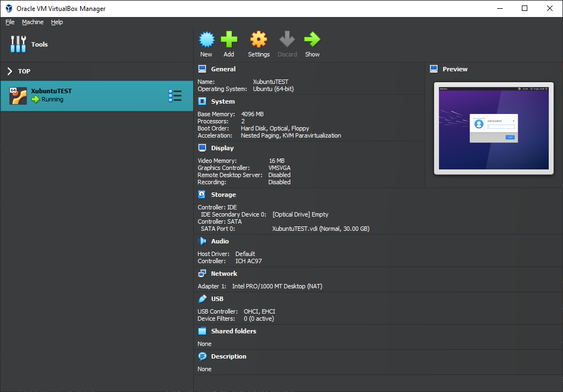Select the XubuntuTEST machine name in list
This screenshot has height=392, width=563.
(x=52, y=91)
